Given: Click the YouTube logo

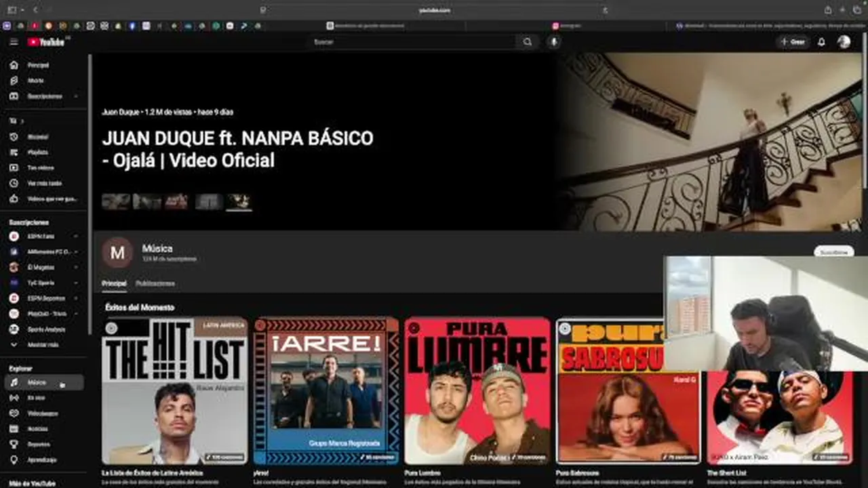Looking at the screenshot, I should click(46, 42).
